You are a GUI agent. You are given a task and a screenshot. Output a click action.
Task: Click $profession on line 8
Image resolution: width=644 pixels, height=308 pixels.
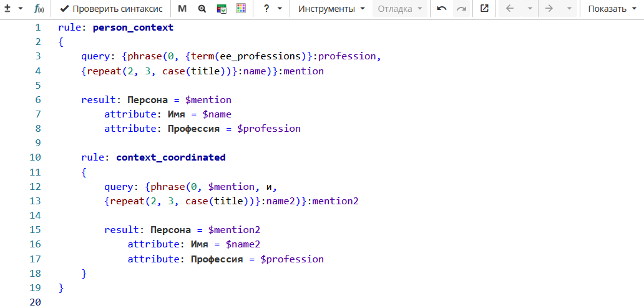[x=269, y=129]
